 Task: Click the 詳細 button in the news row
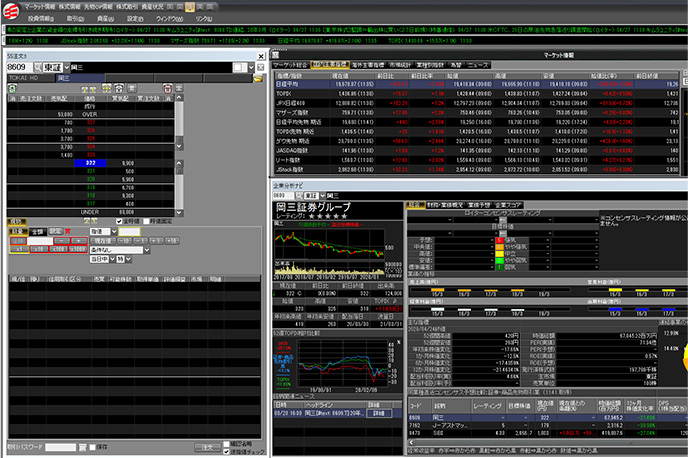(379, 413)
